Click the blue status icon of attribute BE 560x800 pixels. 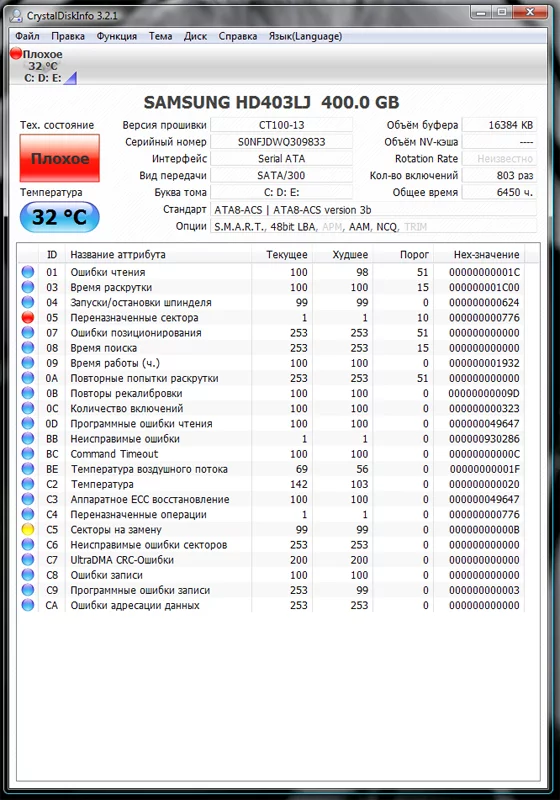click(28, 469)
